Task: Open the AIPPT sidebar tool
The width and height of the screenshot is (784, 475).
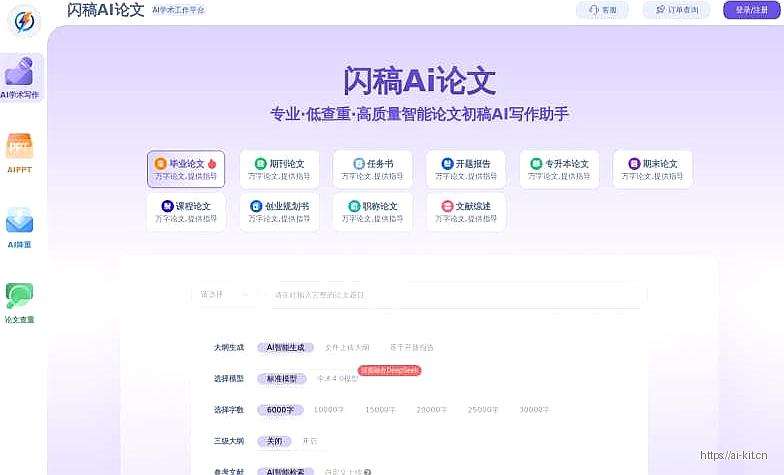Action: point(20,152)
